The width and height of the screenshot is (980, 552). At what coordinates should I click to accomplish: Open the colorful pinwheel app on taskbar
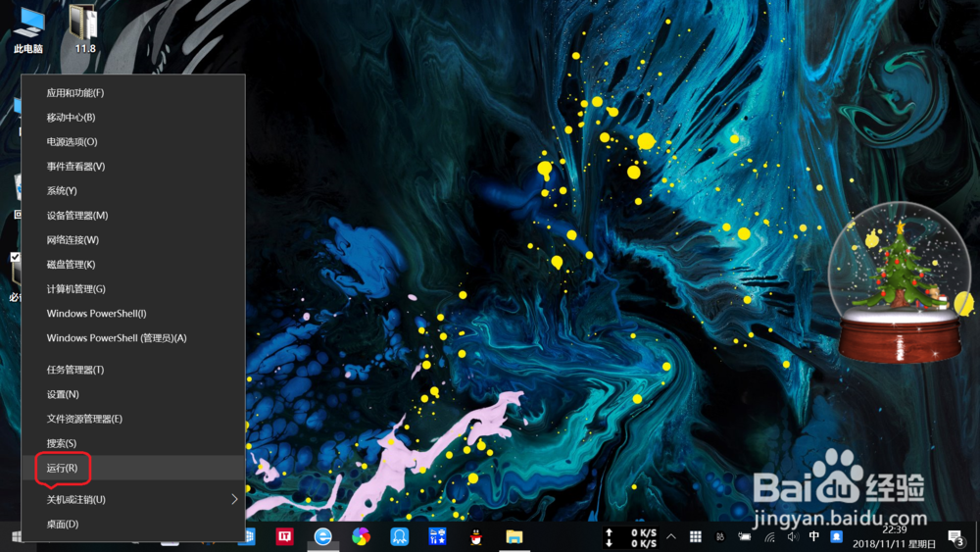click(361, 536)
